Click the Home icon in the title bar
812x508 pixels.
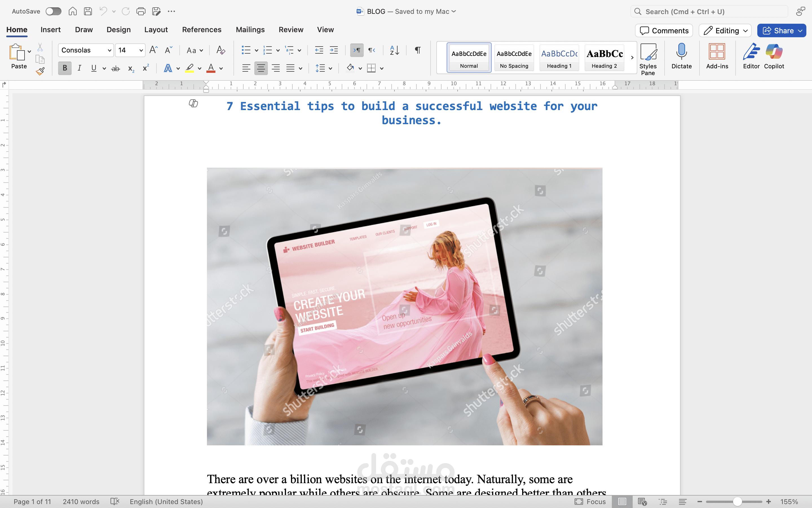point(72,11)
